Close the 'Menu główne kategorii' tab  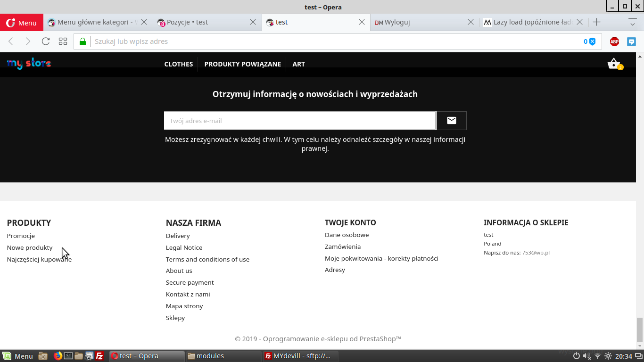(144, 22)
